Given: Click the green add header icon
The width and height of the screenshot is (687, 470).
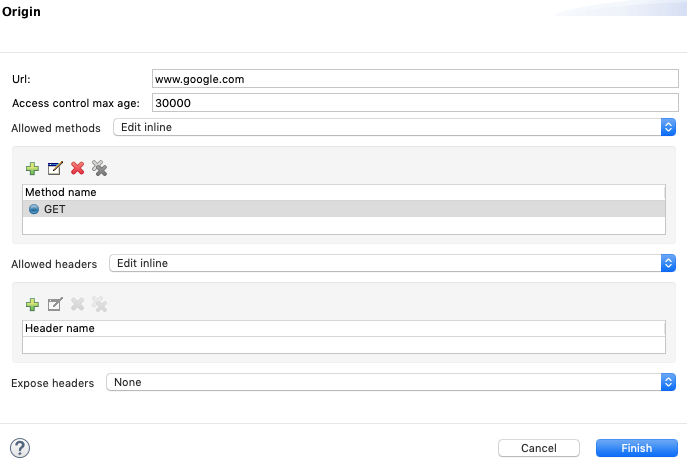Looking at the screenshot, I should tap(32, 304).
